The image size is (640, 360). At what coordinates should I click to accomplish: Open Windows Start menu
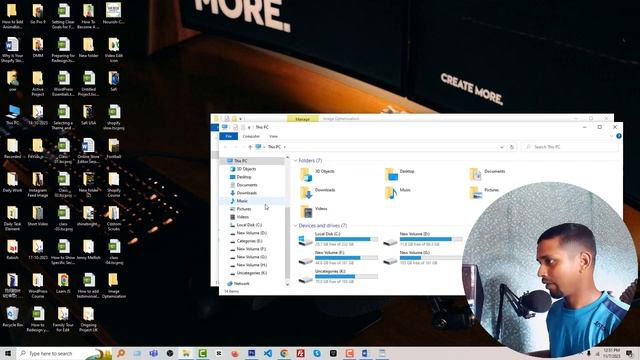[x=7, y=353]
